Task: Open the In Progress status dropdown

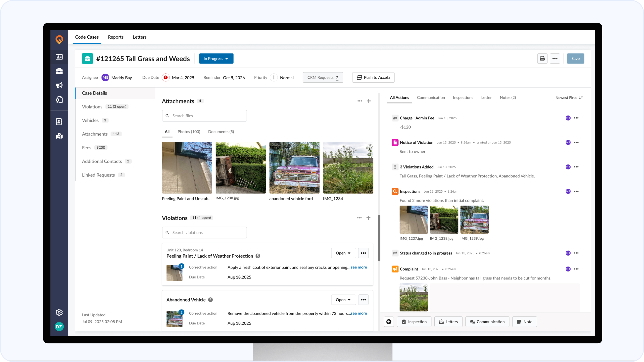Action: [x=216, y=58]
